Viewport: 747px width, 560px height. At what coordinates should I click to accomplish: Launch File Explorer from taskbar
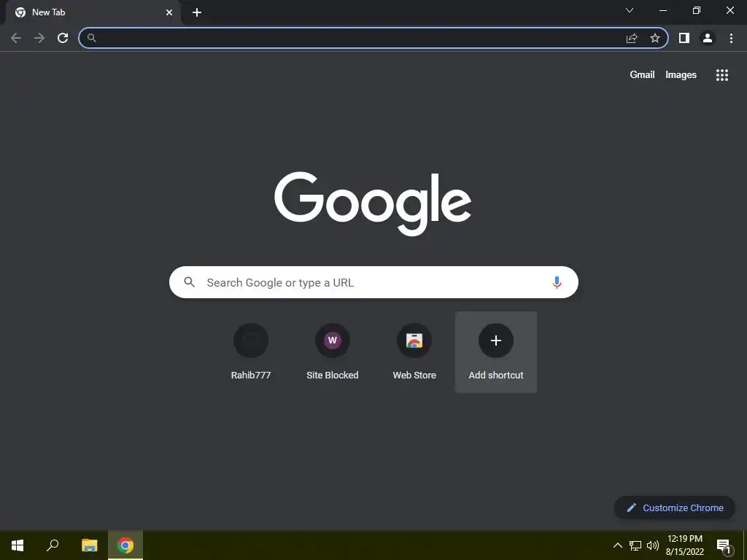point(90,545)
